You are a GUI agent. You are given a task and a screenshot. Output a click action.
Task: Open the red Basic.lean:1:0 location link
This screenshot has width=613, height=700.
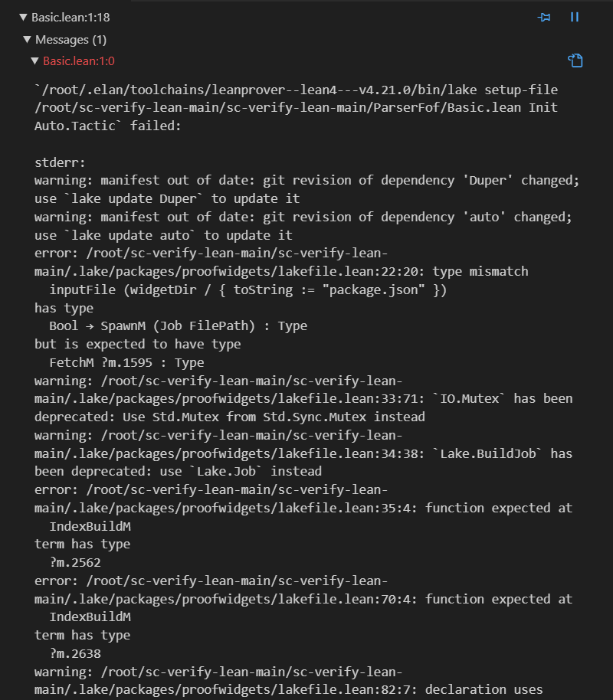(79, 61)
